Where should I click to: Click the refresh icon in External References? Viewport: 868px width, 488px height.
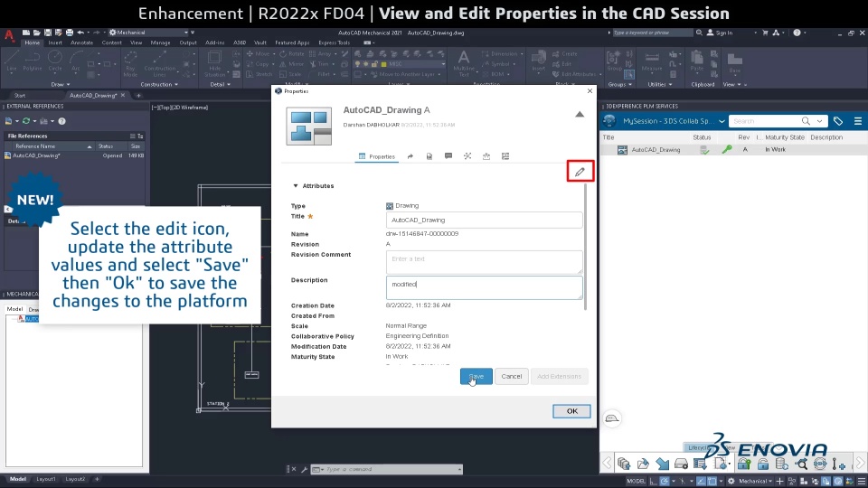25,121
